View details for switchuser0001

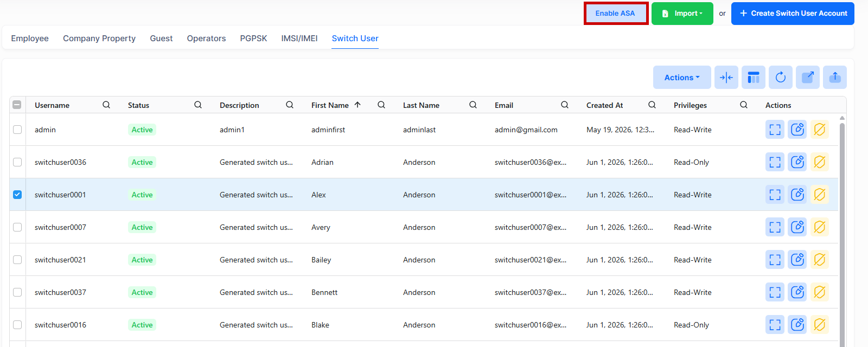[775, 195]
